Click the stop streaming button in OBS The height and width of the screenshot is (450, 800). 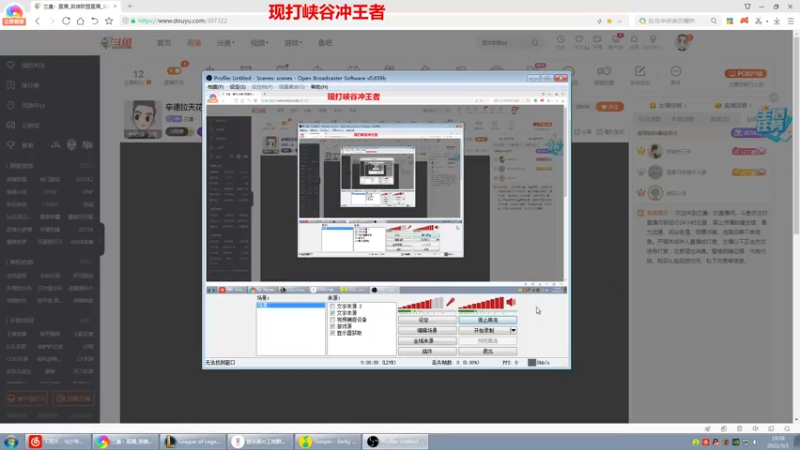click(x=487, y=320)
